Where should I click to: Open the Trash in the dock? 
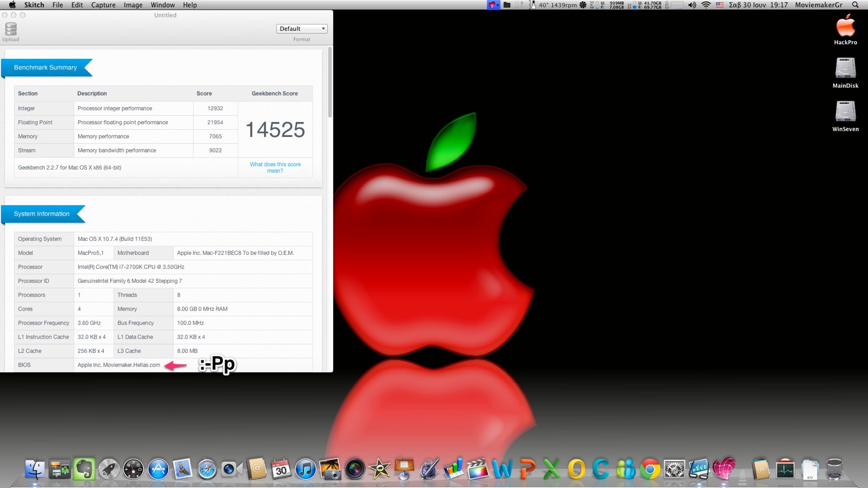click(835, 469)
